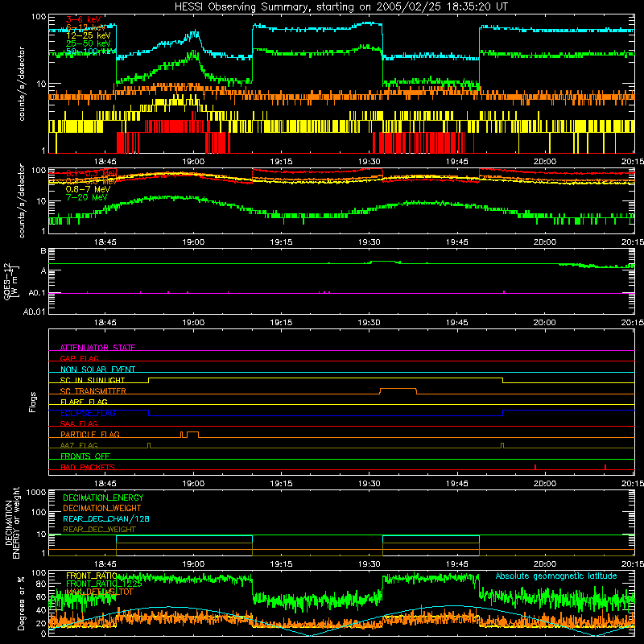Click the DECIMATION_ENERGY legend label

point(103,497)
